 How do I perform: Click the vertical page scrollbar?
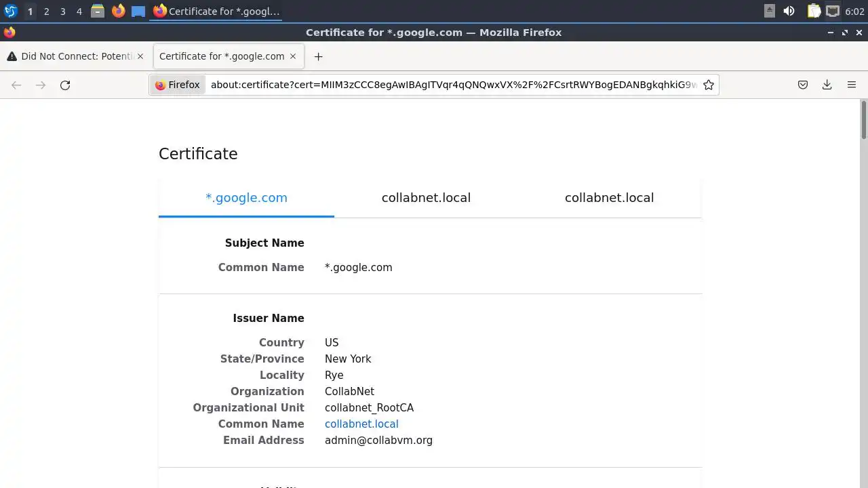click(863, 293)
